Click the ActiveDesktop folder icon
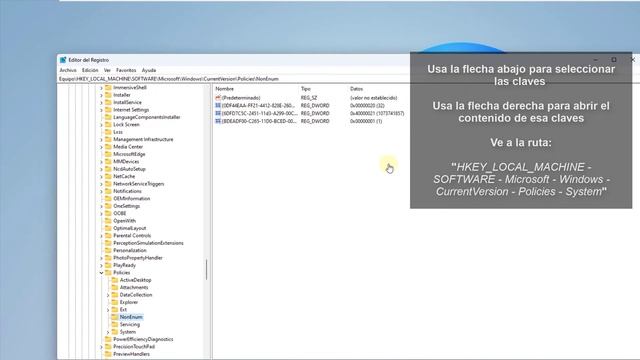The width and height of the screenshot is (640, 360). coord(115,280)
